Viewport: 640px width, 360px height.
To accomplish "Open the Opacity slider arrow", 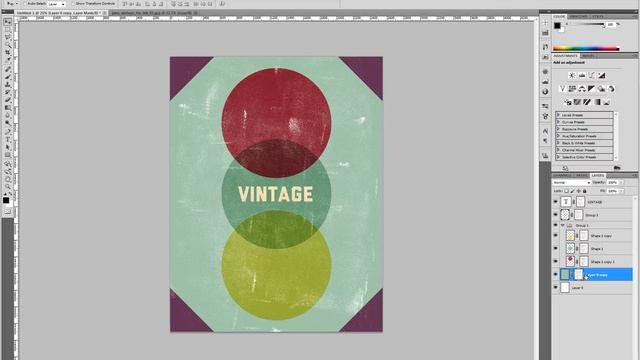I will 621,182.
